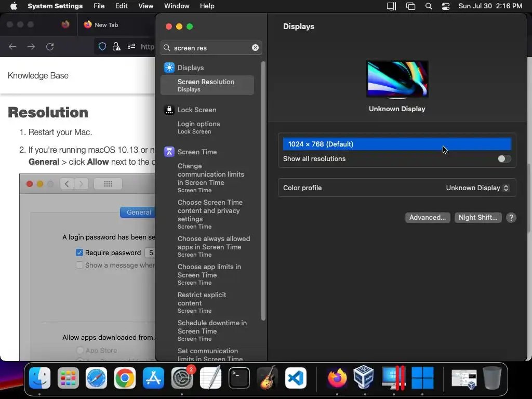Clear the search field with X icon
The width and height of the screenshot is (532, 399).
(x=255, y=48)
